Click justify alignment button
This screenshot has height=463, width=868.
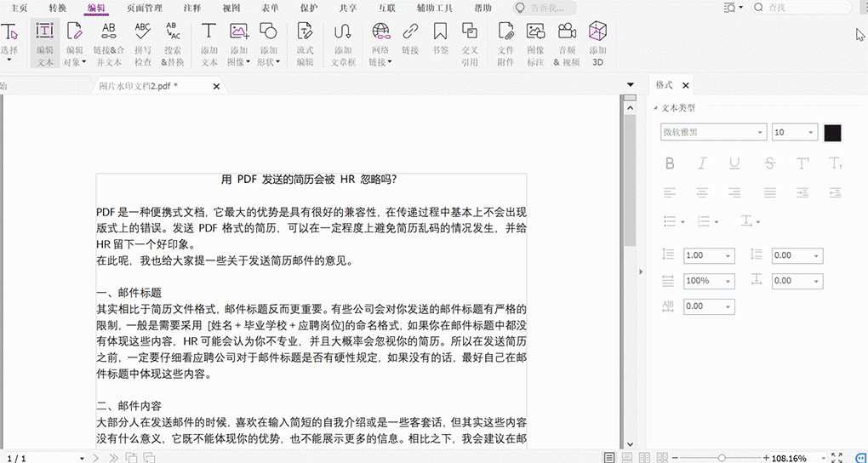(769, 192)
